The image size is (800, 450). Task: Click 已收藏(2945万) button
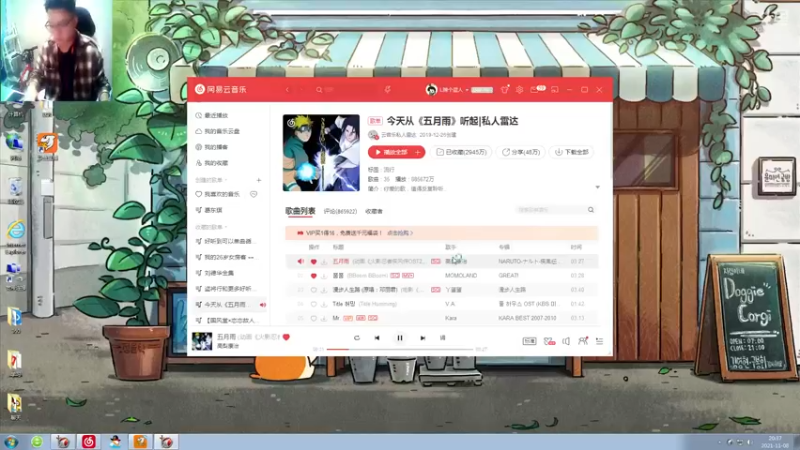click(461, 152)
